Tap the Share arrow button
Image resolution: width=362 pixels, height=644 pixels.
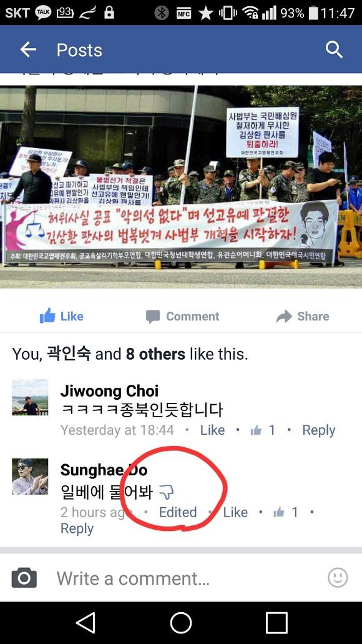(x=303, y=316)
